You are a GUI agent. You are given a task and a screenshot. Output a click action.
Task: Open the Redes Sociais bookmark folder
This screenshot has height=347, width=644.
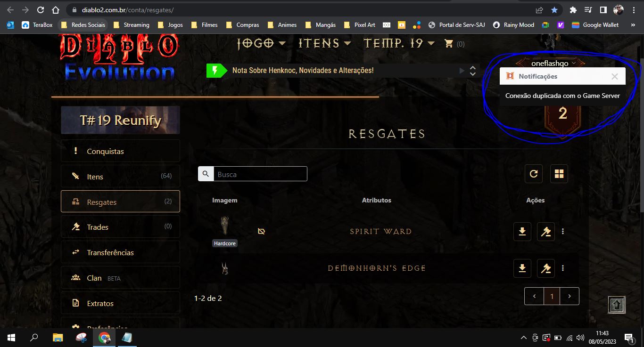[x=83, y=25]
